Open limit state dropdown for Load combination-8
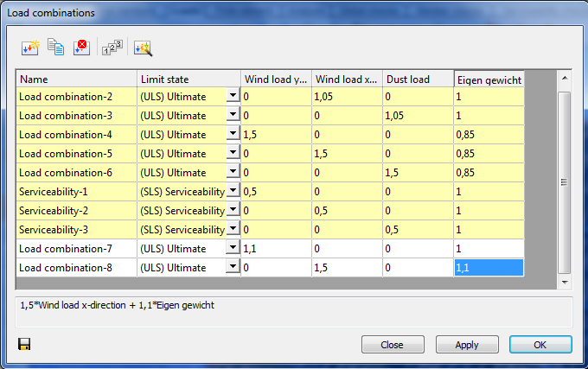 coord(233,267)
